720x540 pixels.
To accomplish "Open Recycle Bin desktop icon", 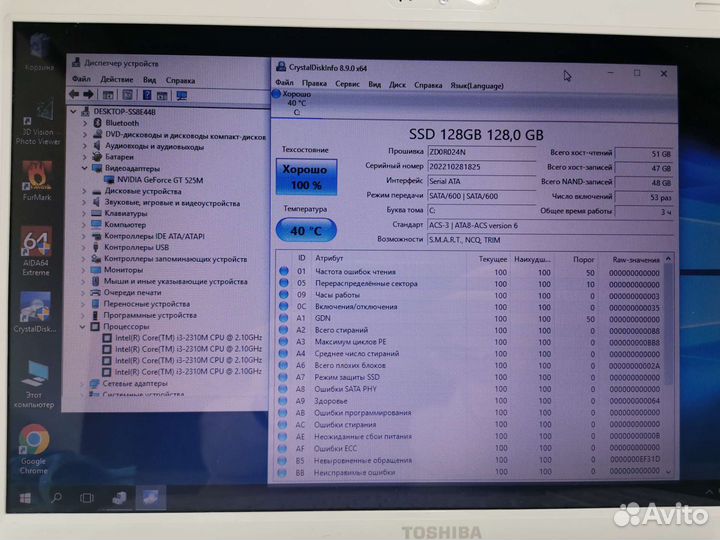I will pyautogui.click(x=39, y=52).
